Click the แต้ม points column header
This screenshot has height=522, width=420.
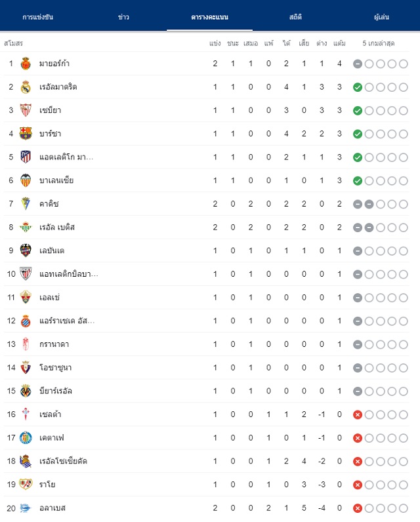[339, 43]
